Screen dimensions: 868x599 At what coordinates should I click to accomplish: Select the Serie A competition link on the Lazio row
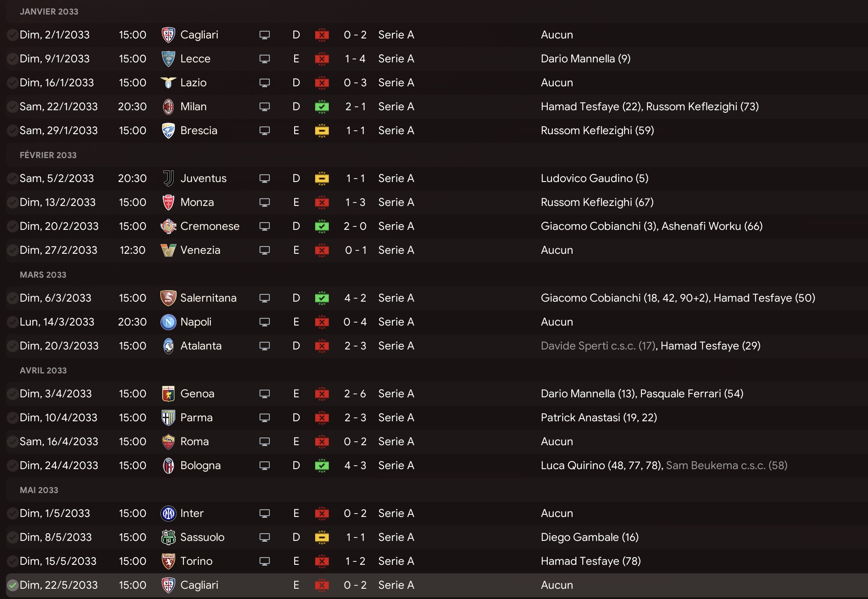tap(396, 82)
